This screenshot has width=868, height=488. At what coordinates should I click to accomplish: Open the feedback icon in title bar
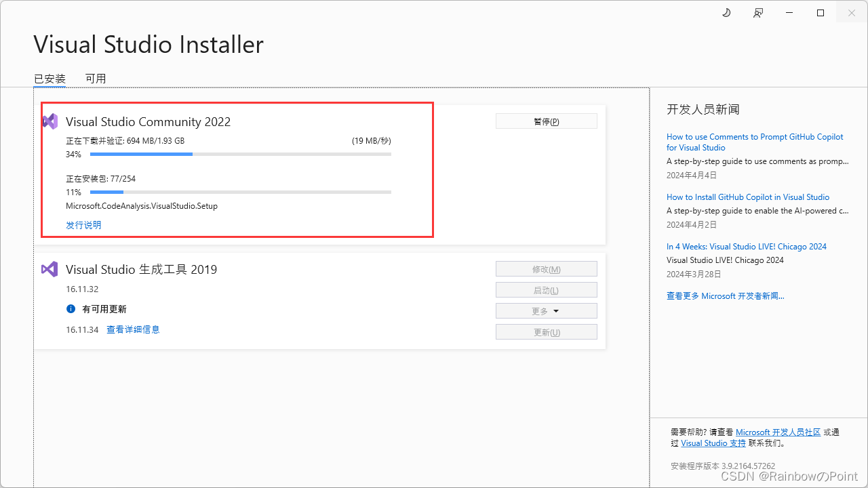click(x=758, y=13)
